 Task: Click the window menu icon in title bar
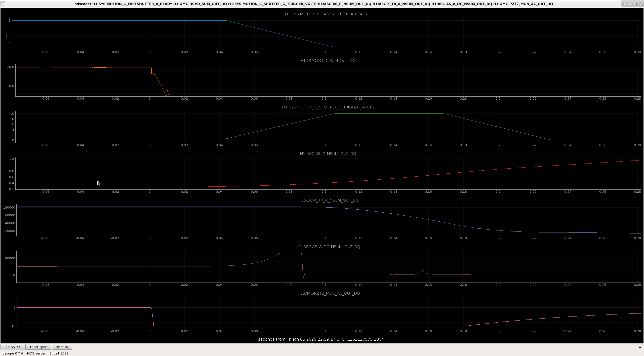[x=2, y=4]
